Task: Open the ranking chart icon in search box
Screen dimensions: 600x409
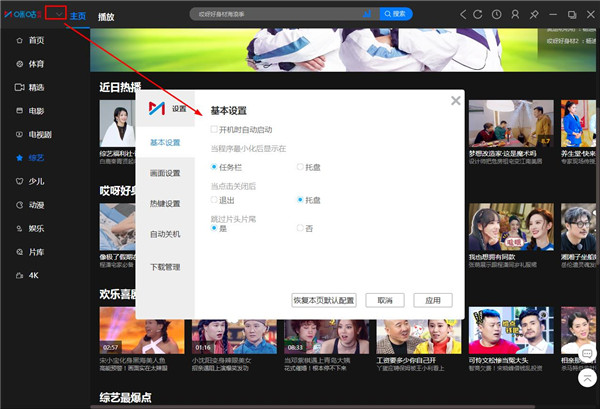Action: tap(367, 14)
